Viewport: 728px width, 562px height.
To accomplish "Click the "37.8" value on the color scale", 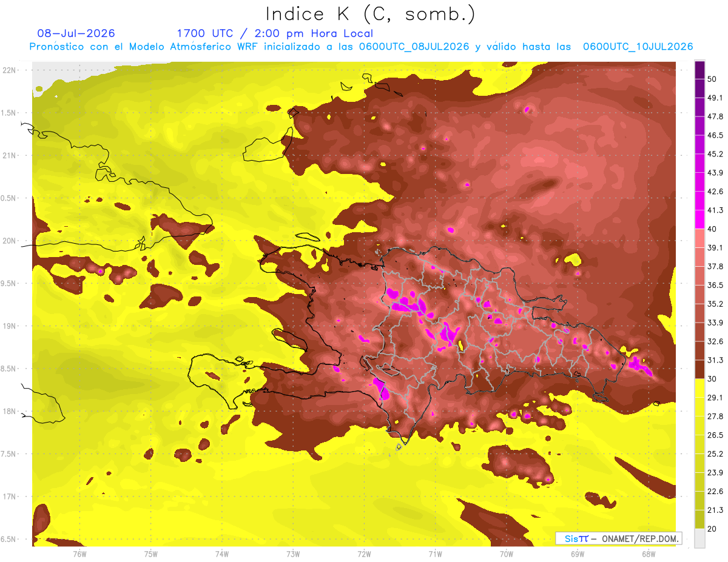I will [715, 266].
